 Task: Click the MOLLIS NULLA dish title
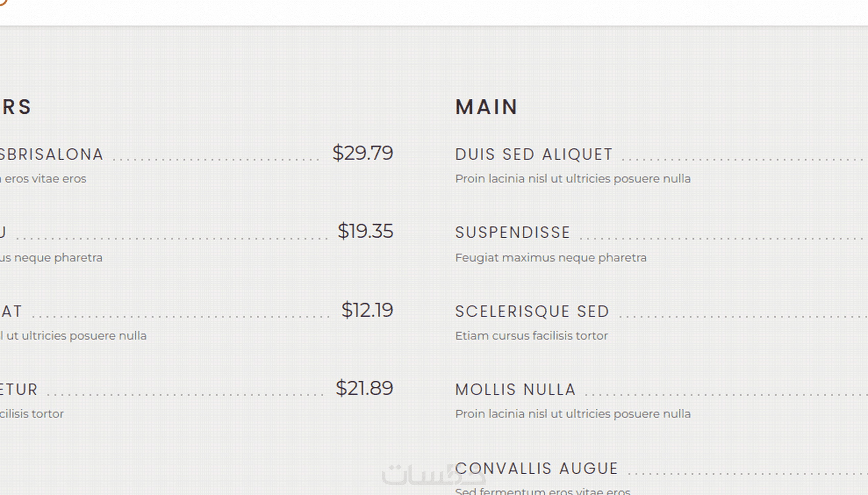point(516,390)
